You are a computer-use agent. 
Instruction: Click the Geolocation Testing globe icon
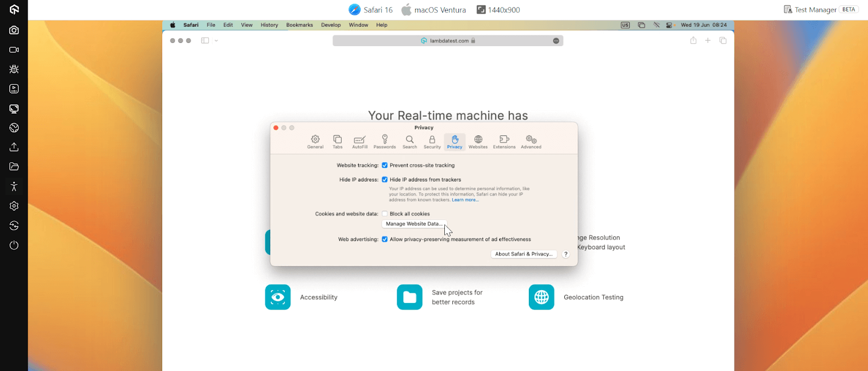(x=541, y=297)
